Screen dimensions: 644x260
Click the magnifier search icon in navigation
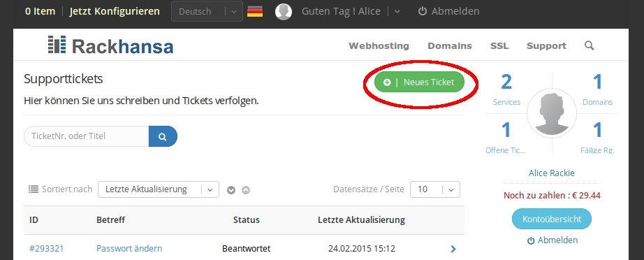pos(589,45)
